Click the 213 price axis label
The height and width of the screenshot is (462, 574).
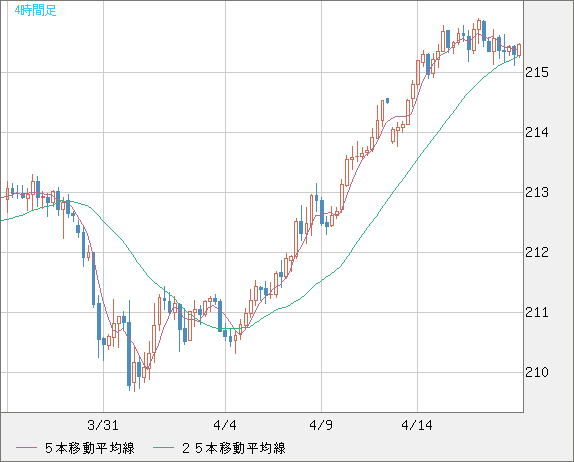coord(537,192)
